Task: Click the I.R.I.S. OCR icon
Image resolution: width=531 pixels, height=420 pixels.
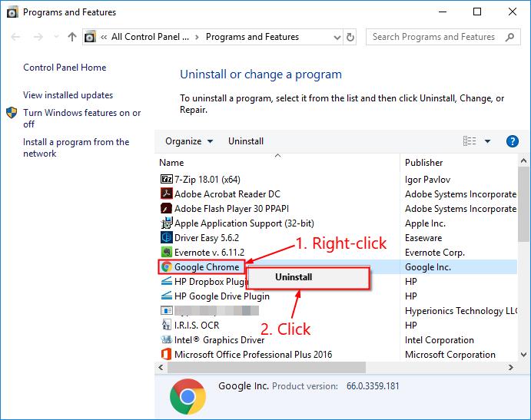Action: coord(166,325)
